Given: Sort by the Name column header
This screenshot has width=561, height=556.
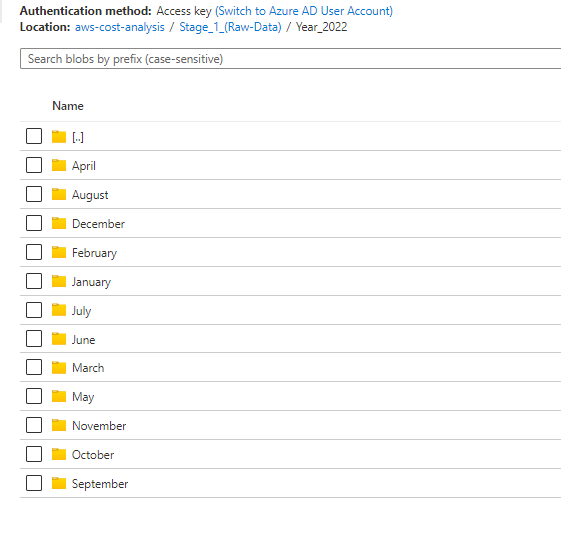Looking at the screenshot, I should pos(68,106).
